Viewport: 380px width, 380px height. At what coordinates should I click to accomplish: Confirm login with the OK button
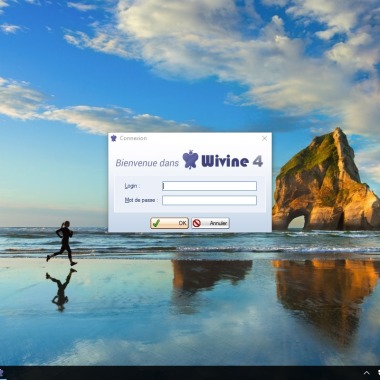point(169,223)
